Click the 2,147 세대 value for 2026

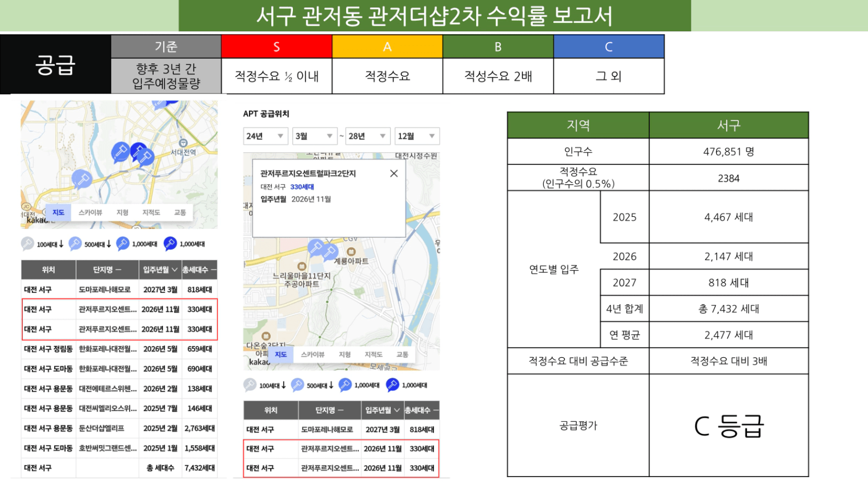(x=729, y=256)
